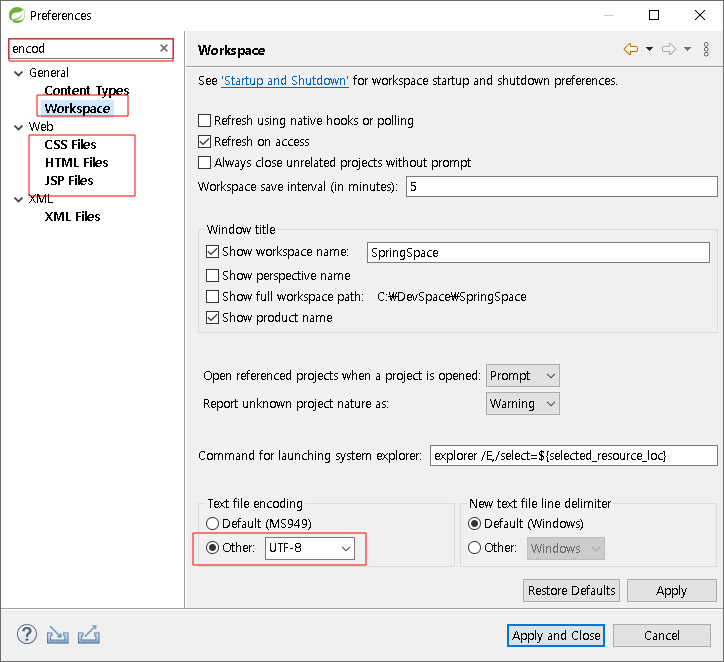Click the SpringSpace workspace name field
The width and height of the screenshot is (724, 662).
[x=538, y=253]
